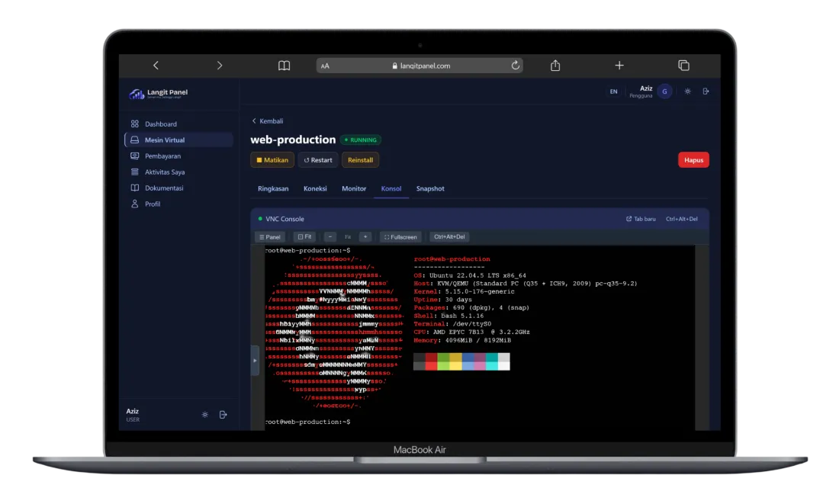Click the Langit Panel logo
Screen dimensions: 839x504
pyautogui.click(x=159, y=94)
